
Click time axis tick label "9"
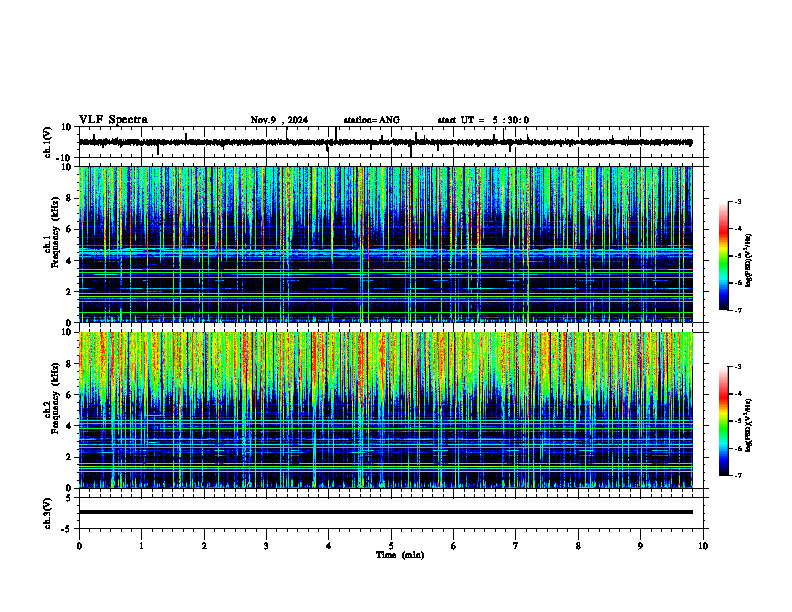(x=640, y=546)
